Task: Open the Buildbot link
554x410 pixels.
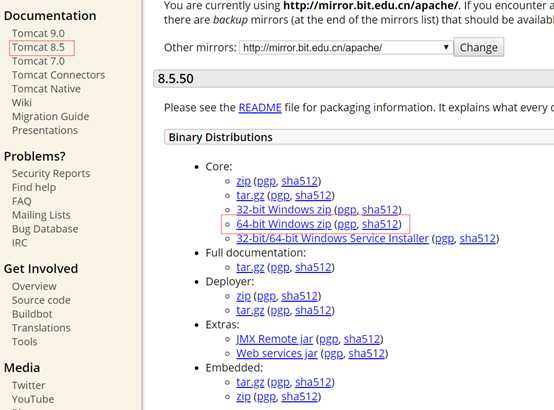Action: (32, 314)
